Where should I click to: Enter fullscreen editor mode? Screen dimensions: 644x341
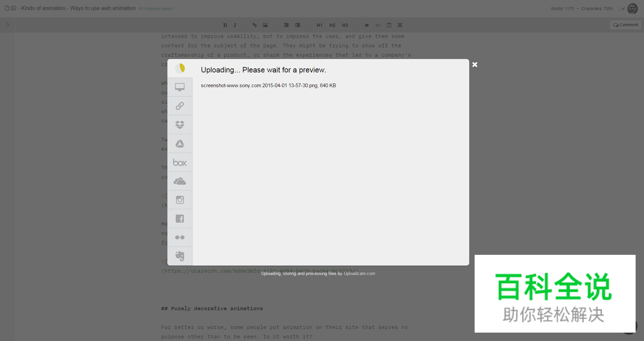coord(400,25)
